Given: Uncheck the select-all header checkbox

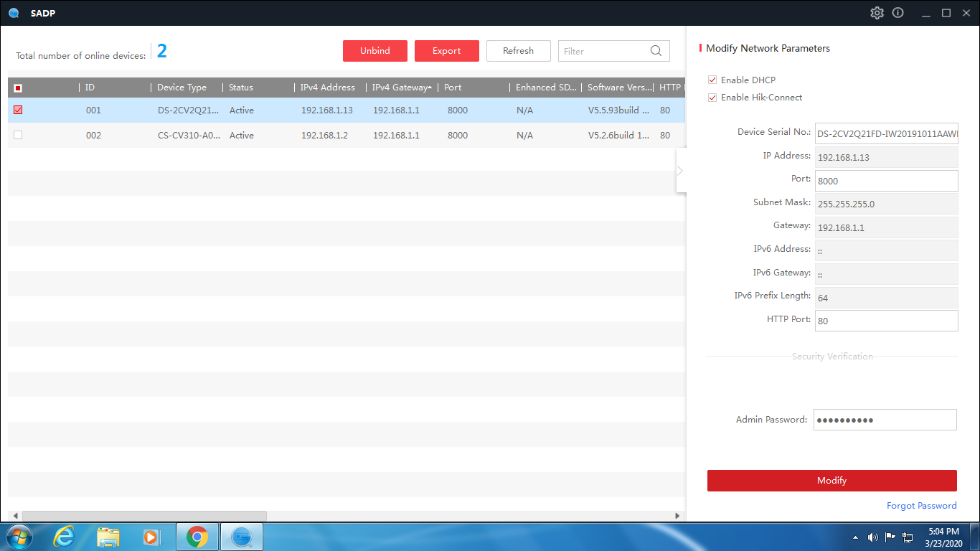Looking at the screenshot, I should click(x=18, y=88).
